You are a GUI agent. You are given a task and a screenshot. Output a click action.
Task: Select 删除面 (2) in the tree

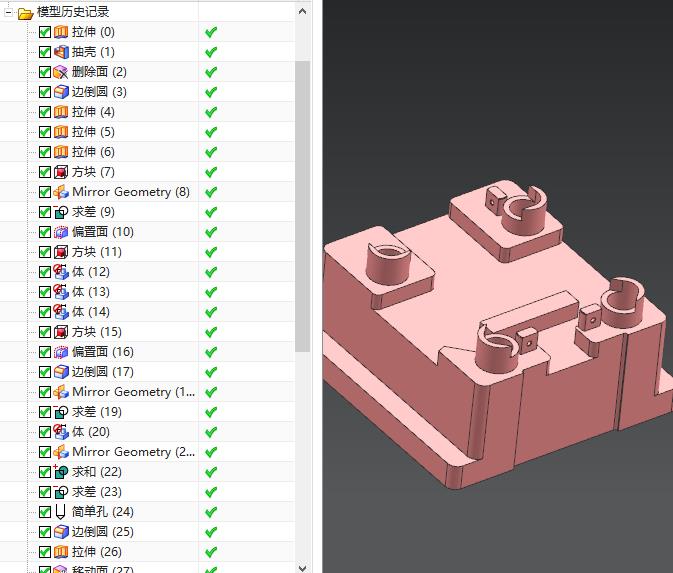coord(99,72)
